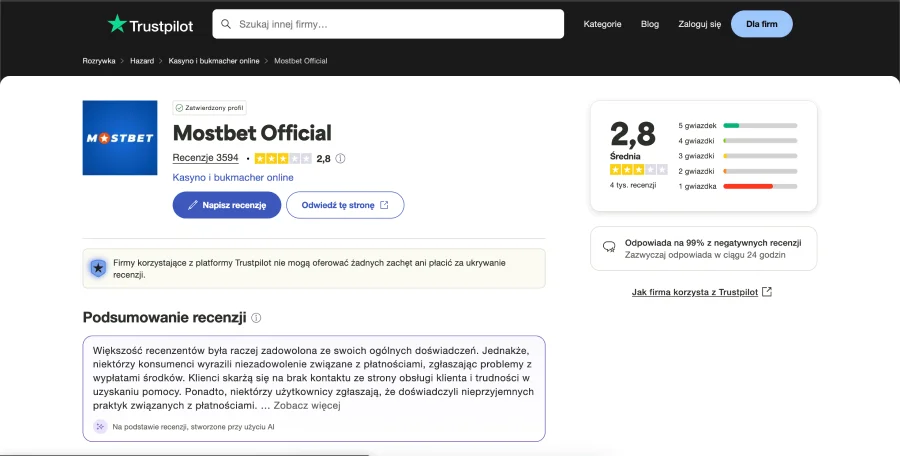Click the external link icon in Odwiedź tę stronę
Screen dimensions: 900x456
tap(384, 205)
